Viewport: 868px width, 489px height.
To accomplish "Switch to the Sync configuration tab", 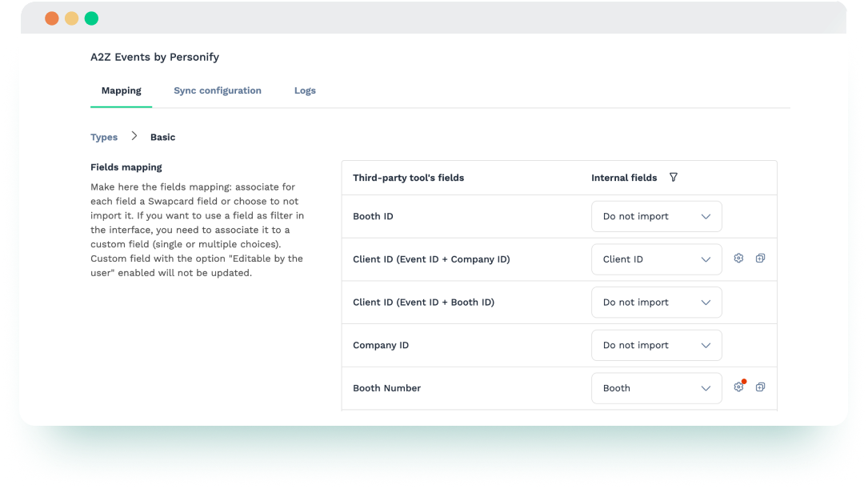I will [217, 90].
